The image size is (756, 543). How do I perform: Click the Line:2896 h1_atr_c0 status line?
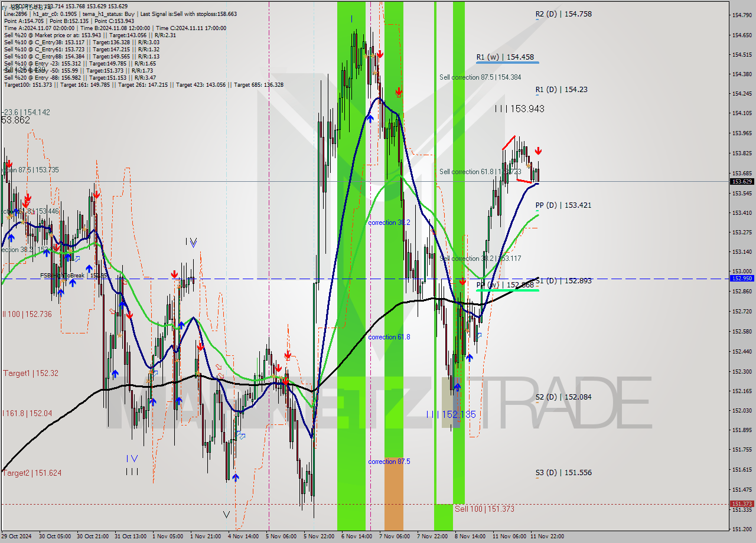tap(120, 14)
